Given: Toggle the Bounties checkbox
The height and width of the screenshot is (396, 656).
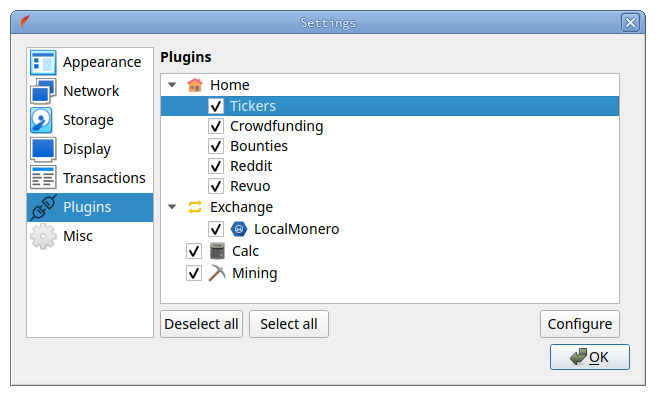Looking at the screenshot, I should coord(216,146).
